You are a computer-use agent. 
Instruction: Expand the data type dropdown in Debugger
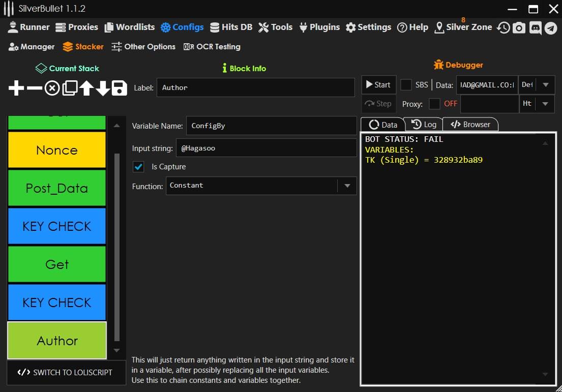click(x=545, y=85)
